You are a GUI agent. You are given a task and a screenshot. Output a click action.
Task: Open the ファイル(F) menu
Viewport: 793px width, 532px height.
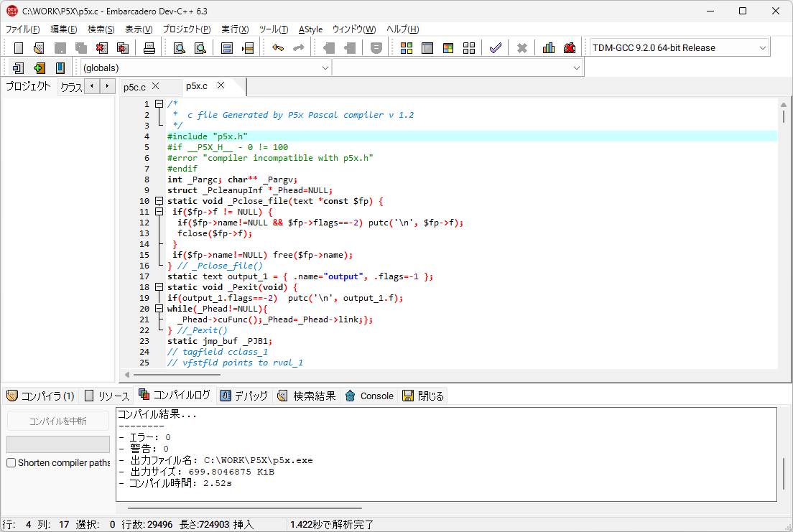point(23,29)
